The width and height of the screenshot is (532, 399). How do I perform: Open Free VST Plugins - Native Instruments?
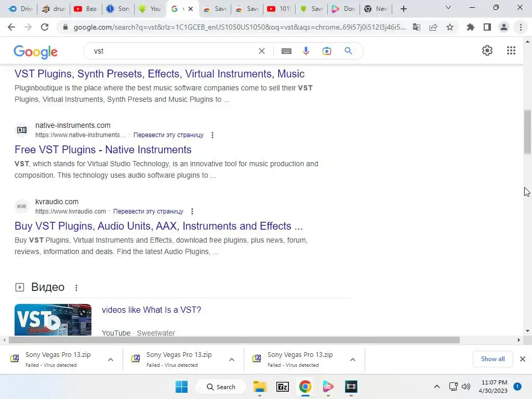pyautogui.click(x=103, y=150)
